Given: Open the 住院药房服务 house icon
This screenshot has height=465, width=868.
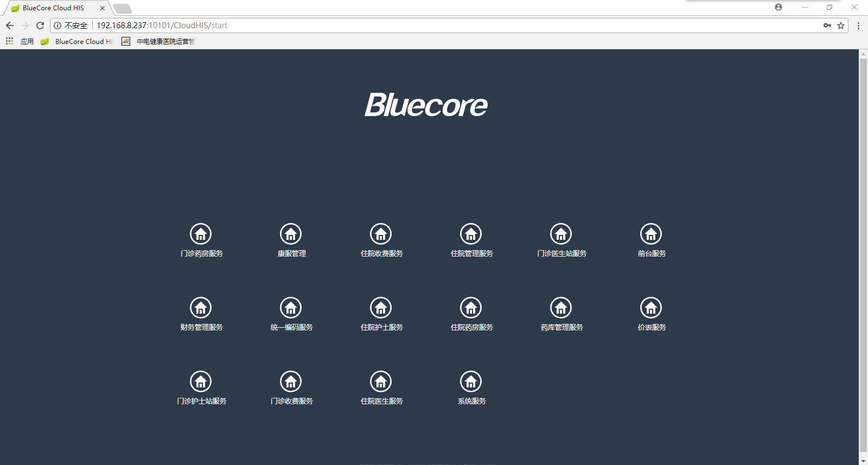Looking at the screenshot, I should pos(471,308).
